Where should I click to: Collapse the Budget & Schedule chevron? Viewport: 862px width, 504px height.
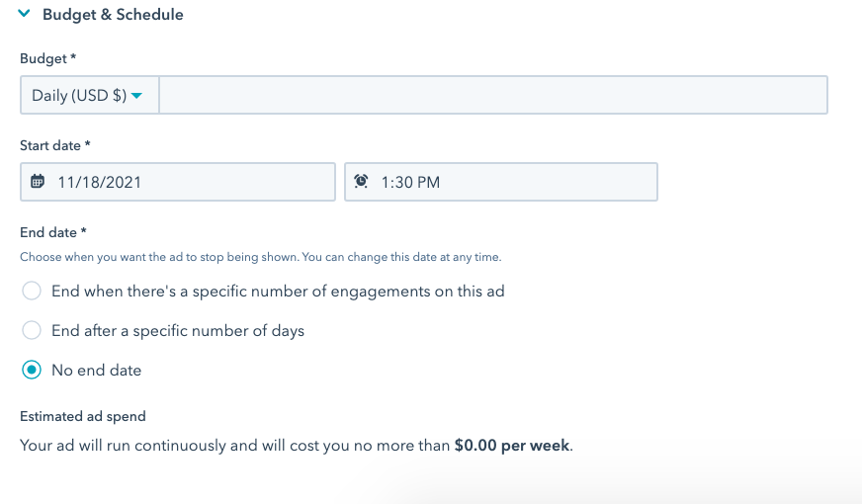pyautogui.click(x=25, y=15)
